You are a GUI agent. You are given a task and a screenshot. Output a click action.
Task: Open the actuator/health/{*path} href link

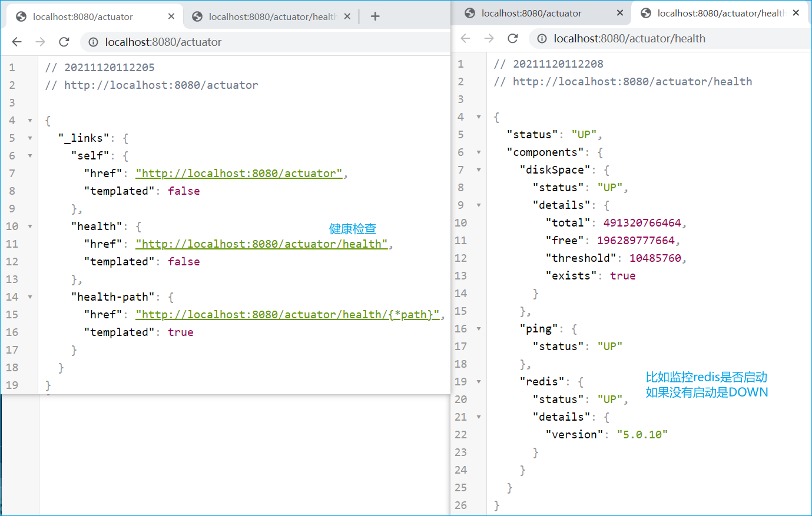(287, 315)
